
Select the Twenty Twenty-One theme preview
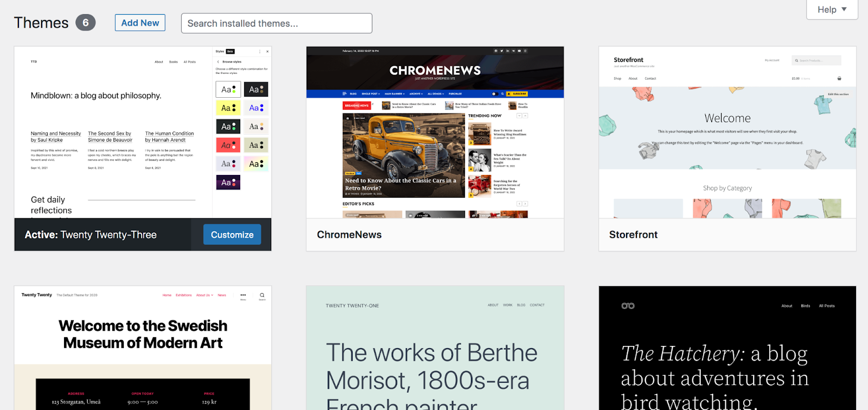pos(435,348)
